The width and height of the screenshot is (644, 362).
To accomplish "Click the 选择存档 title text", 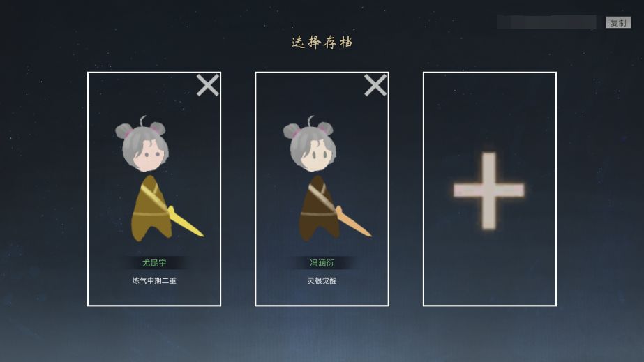I will [322, 43].
